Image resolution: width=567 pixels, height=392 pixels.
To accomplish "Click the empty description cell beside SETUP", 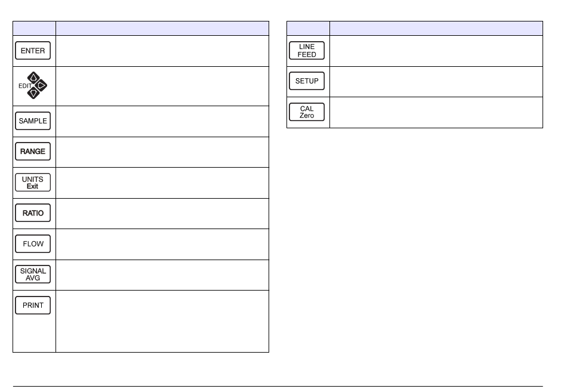I will 436,82.
